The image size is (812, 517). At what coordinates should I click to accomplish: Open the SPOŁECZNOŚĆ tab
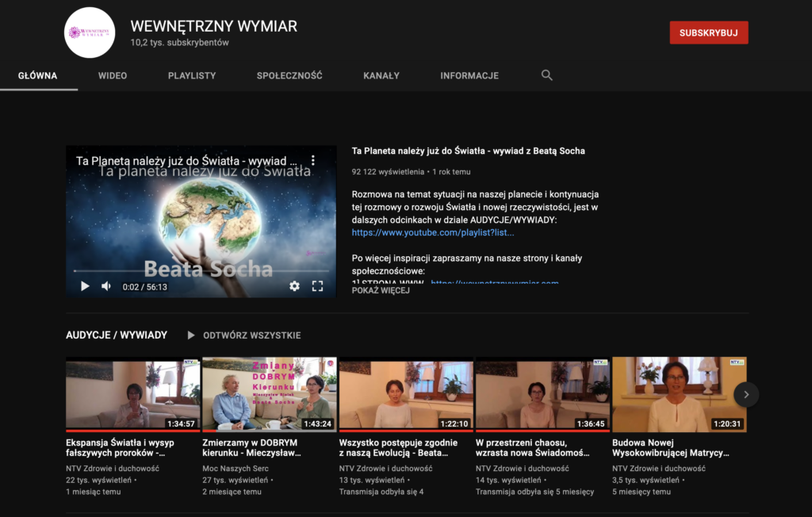click(289, 75)
